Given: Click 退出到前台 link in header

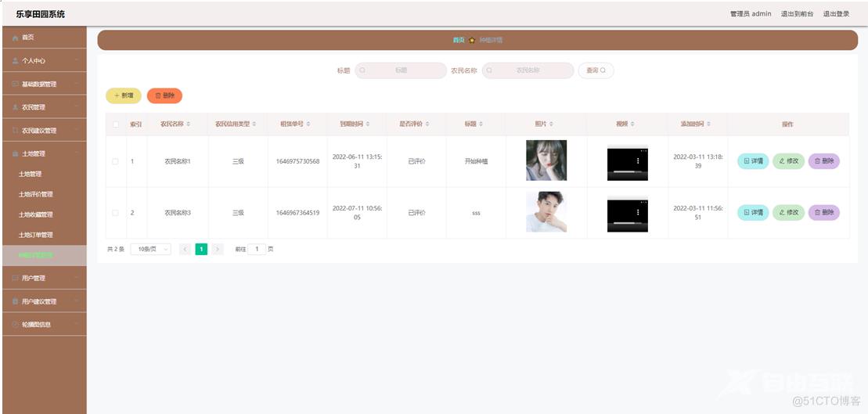Looking at the screenshot, I should point(797,14).
